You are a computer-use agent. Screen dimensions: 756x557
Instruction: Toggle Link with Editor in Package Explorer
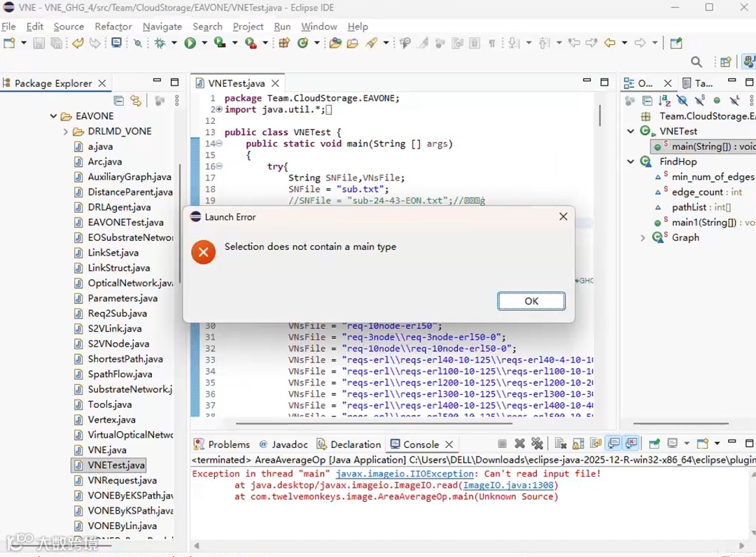136,100
